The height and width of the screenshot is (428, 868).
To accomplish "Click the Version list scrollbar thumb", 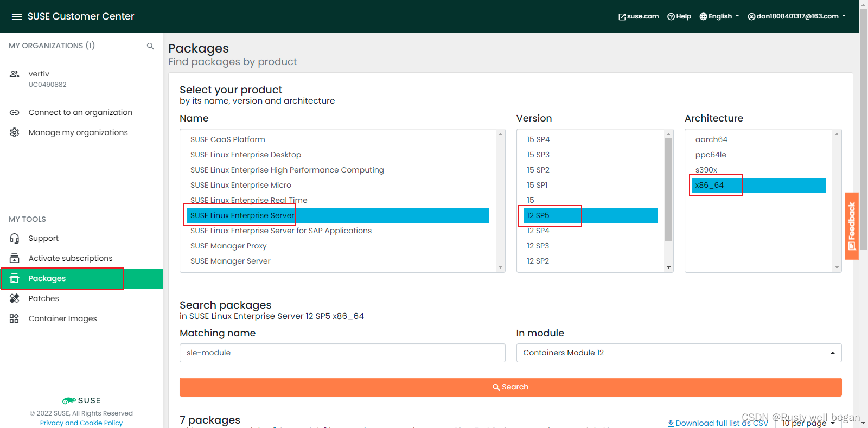I will 668,190.
